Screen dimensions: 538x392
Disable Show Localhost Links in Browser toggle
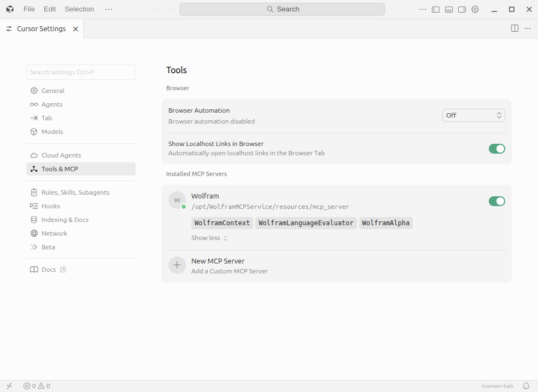tap(496, 149)
